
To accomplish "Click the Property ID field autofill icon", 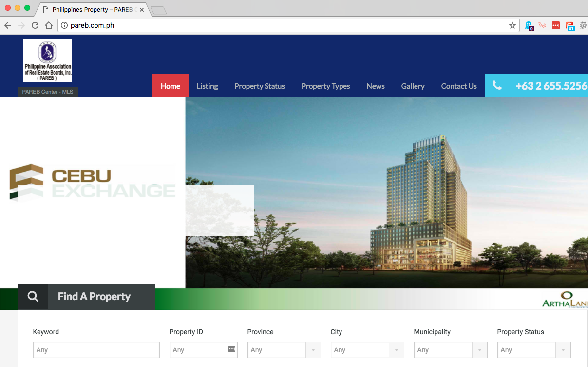I will [231, 349].
